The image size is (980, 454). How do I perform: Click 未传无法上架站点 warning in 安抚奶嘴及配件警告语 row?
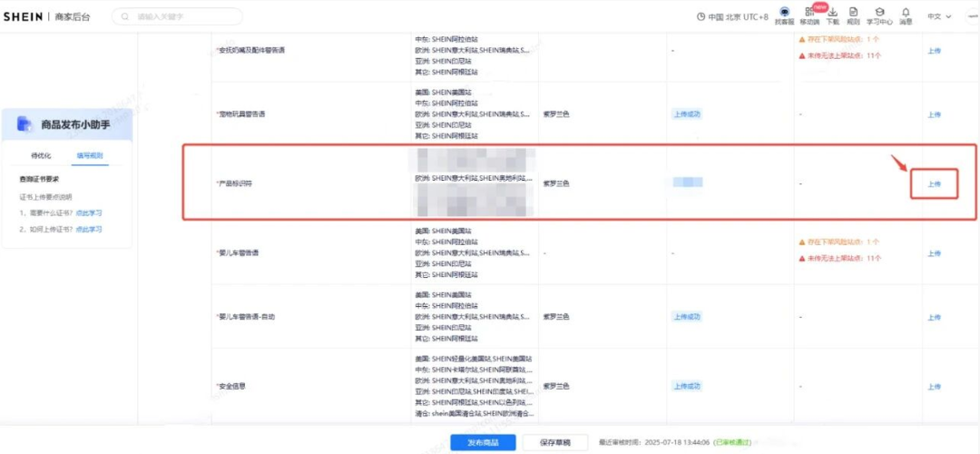[845, 55]
